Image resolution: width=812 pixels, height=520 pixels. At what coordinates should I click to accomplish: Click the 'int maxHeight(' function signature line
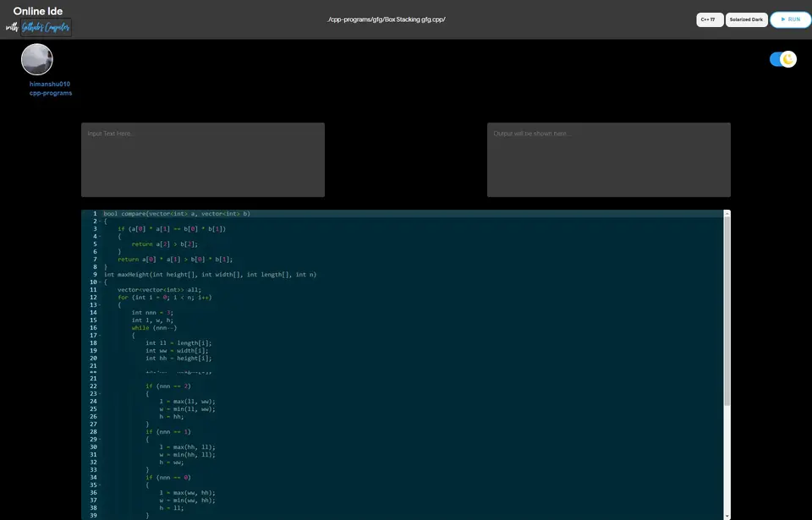click(210, 275)
